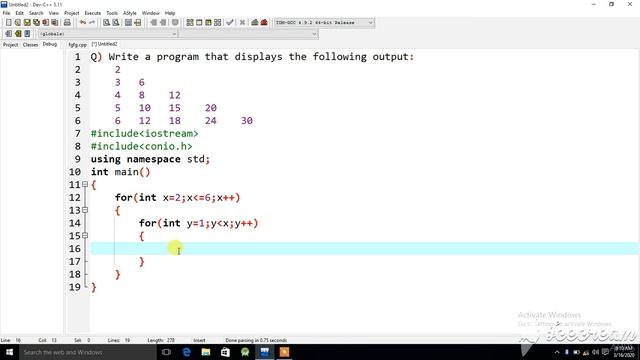The height and width of the screenshot is (360, 640).
Task: Click the Goto Bookmarks icon on second row
Action: point(27,33)
